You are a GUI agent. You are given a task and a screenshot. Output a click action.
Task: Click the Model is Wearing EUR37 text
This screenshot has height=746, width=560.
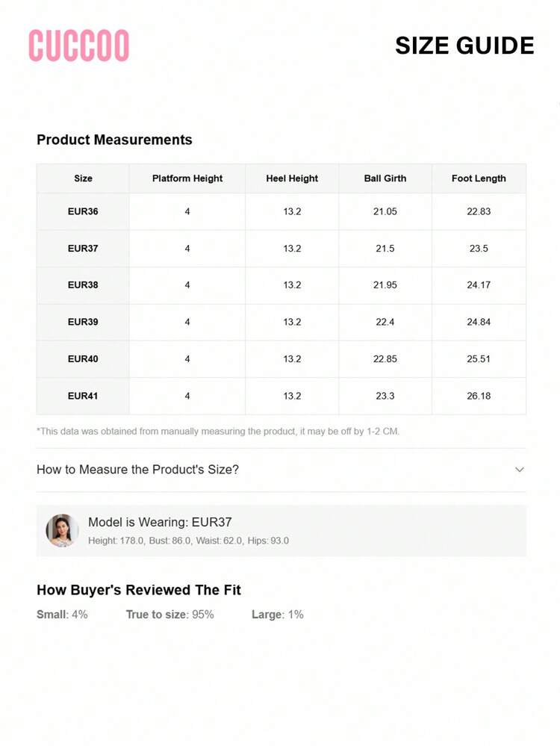(160, 522)
